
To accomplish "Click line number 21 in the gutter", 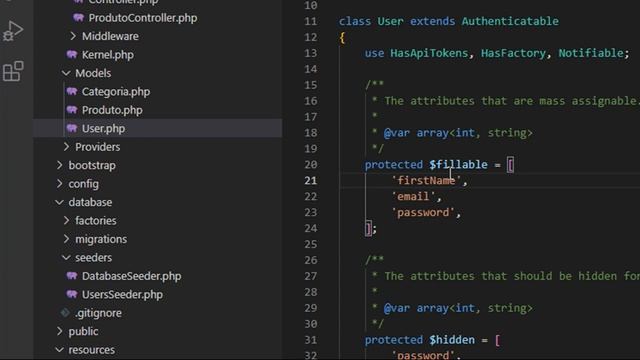I will tap(311, 180).
